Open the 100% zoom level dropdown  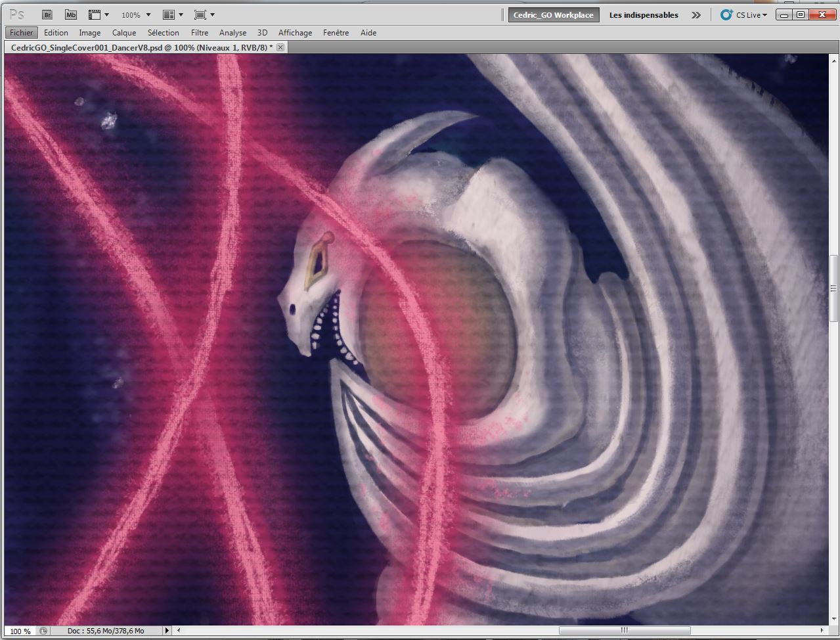point(148,14)
